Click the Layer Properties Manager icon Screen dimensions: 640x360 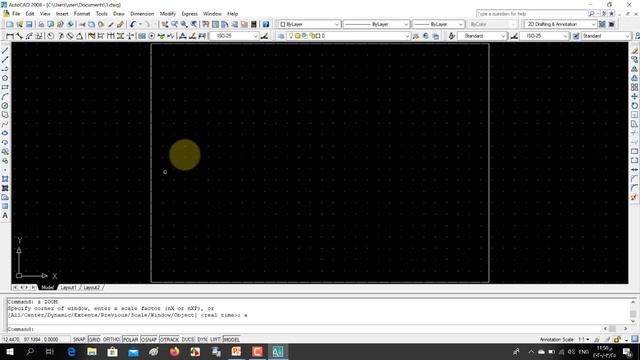pyautogui.click(x=281, y=36)
